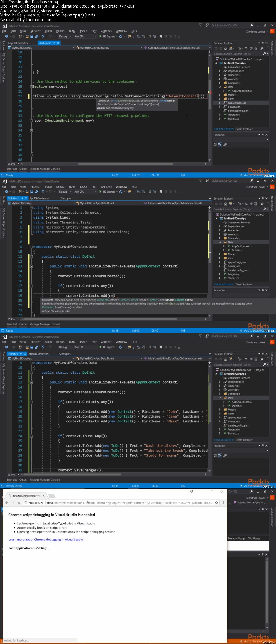
Task: Close the Startup.cs* editor tab
Action: coord(58,43)
